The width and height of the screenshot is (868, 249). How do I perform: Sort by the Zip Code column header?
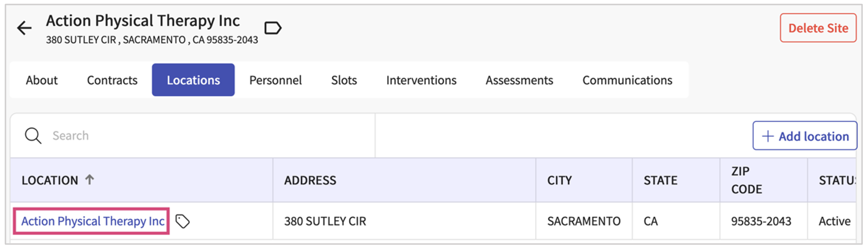coord(746,180)
